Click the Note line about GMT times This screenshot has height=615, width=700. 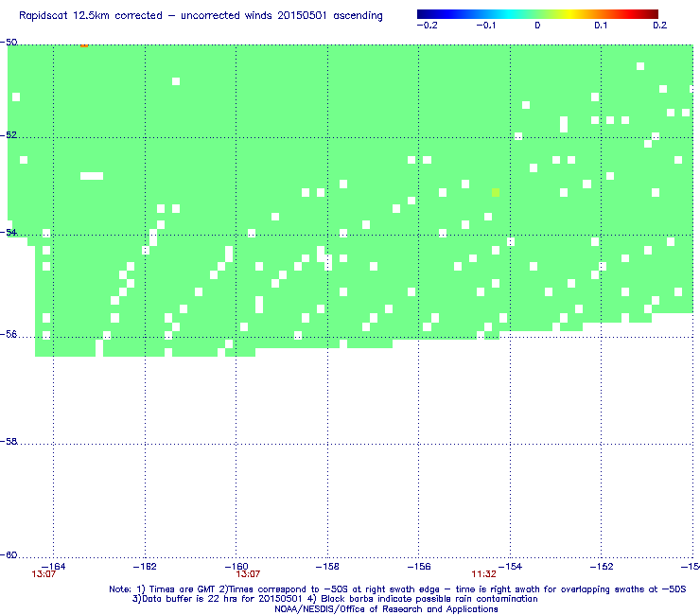coord(397,589)
